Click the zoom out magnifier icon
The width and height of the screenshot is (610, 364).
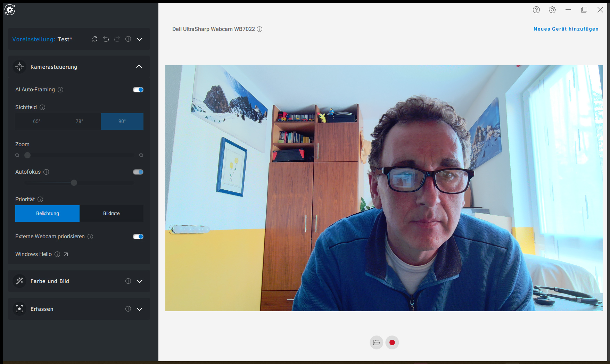pyautogui.click(x=17, y=155)
